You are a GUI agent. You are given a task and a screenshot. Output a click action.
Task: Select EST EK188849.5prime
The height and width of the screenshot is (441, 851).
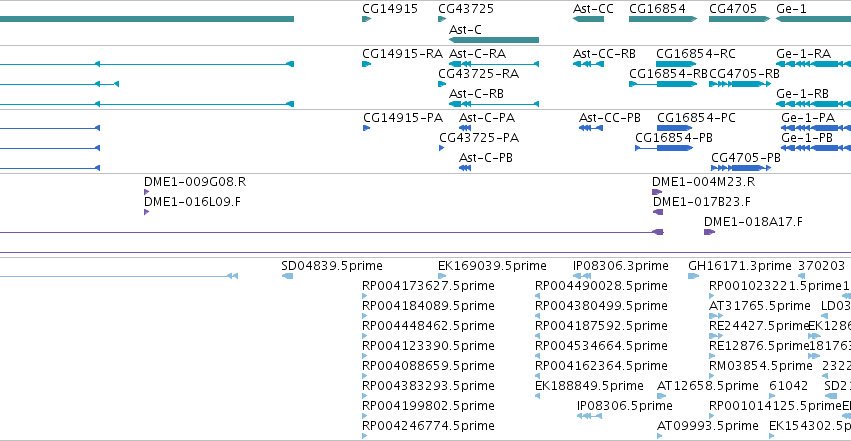tap(537, 397)
